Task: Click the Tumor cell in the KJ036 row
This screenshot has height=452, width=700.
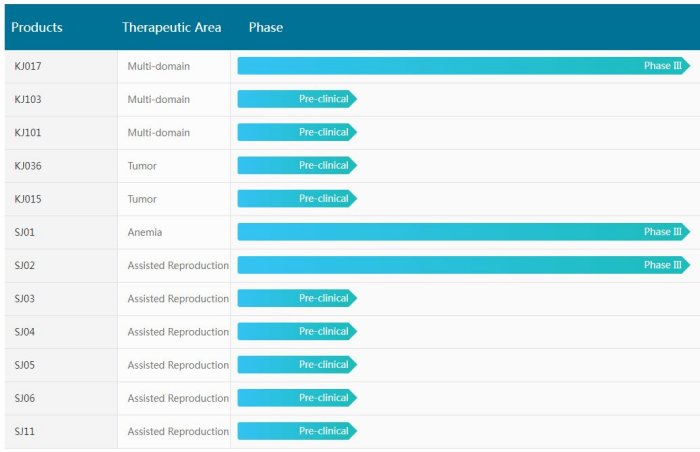Action: tap(142, 166)
